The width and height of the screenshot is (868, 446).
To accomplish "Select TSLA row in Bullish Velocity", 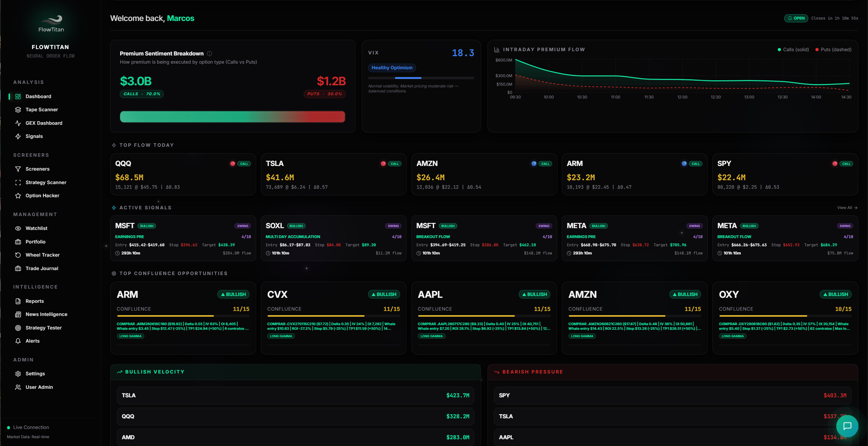I will click(x=295, y=396).
